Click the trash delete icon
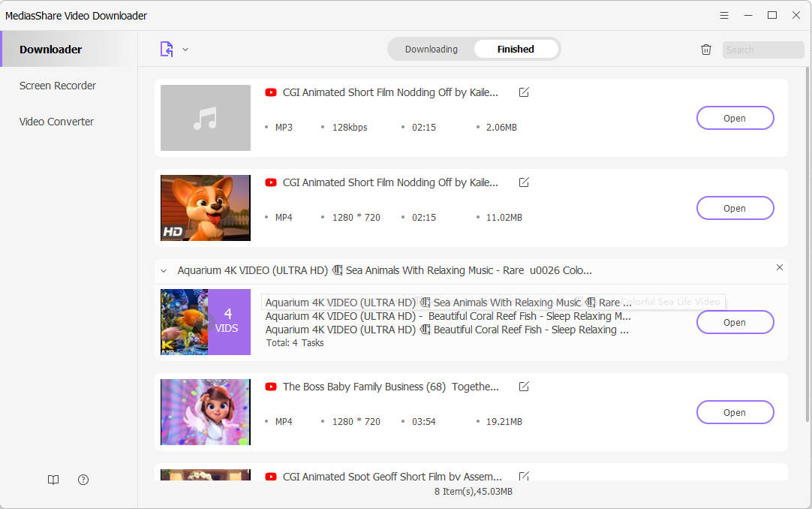Viewport: 812px width, 509px height. (706, 50)
